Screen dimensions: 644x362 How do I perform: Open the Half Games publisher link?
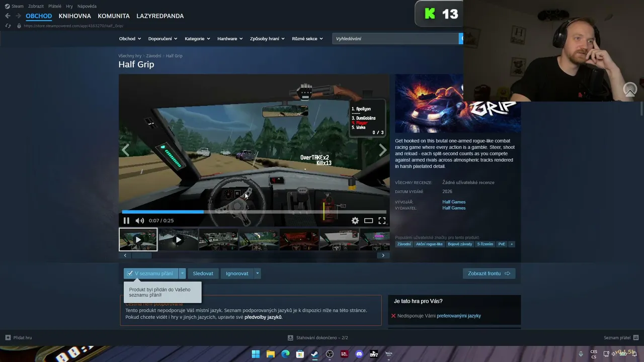click(454, 208)
